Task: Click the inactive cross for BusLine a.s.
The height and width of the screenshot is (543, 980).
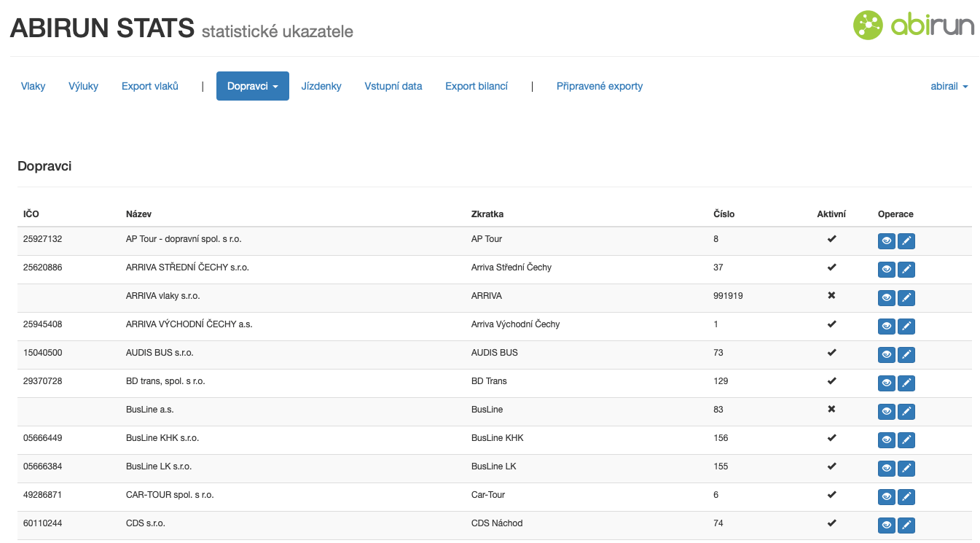Action: click(x=831, y=410)
